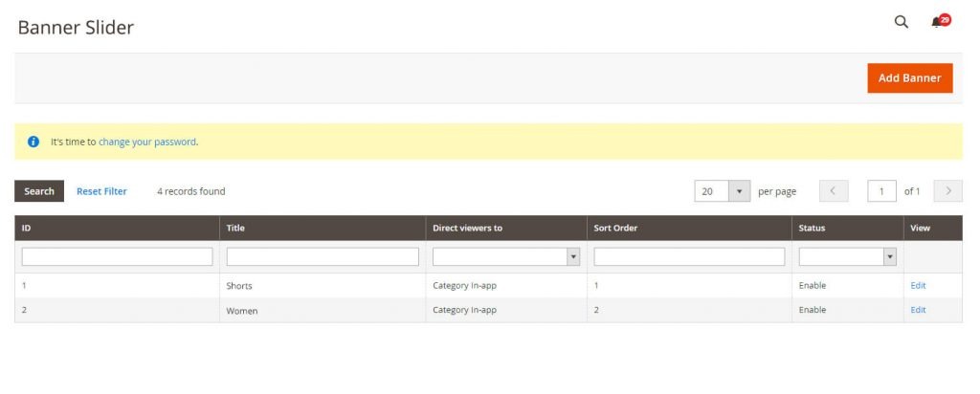Open the search magnifier icon

(901, 22)
